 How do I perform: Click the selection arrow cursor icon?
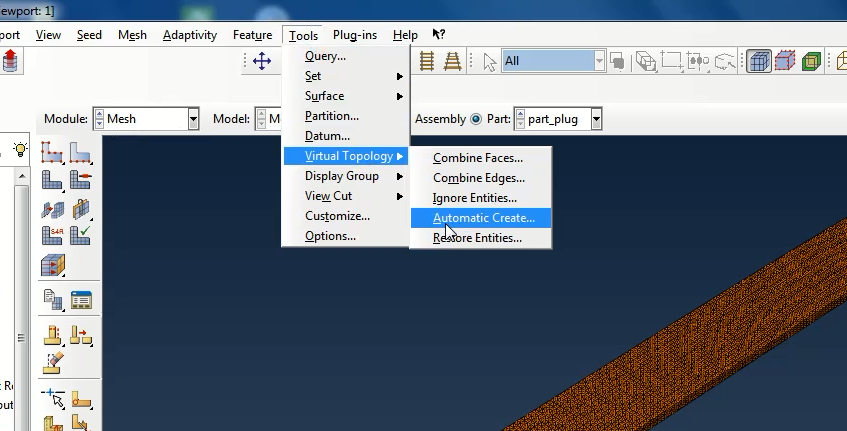[x=490, y=61]
